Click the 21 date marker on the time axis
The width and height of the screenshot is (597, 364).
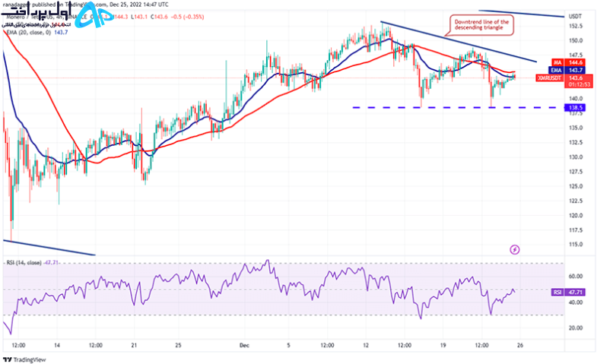tap(134, 345)
